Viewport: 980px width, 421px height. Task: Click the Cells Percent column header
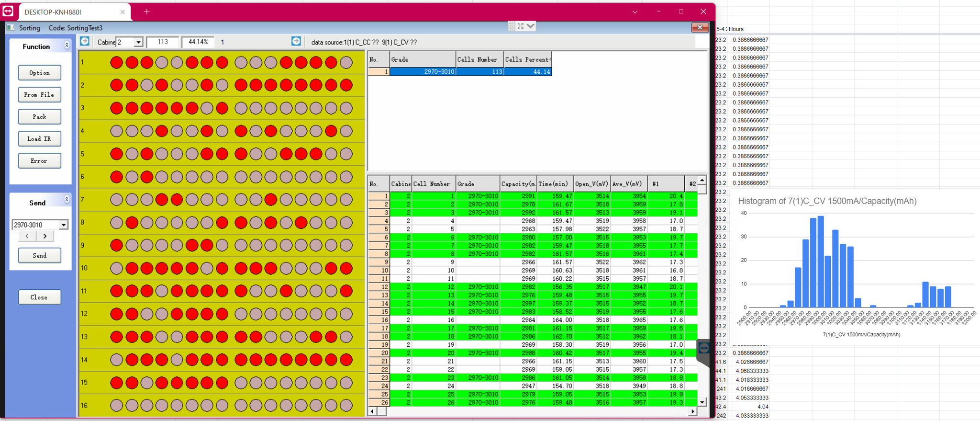(528, 59)
